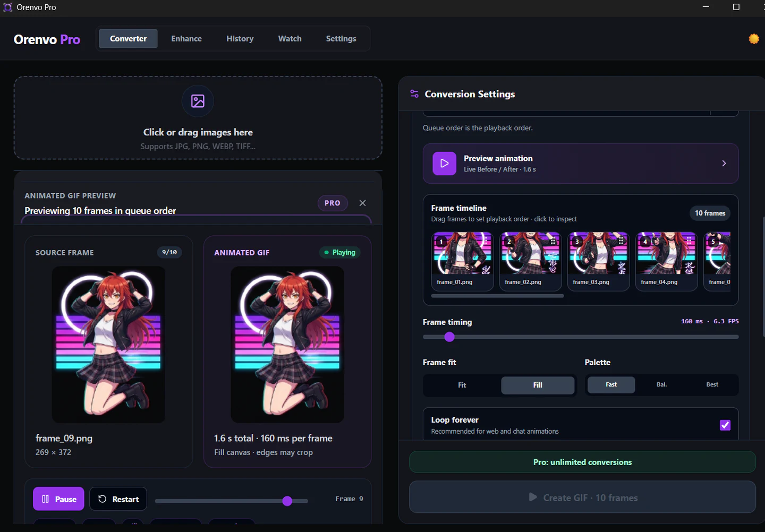Image resolution: width=765 pixels, height=532 pixels.
Task: Click the Frame timing slider handle
Action: pyautogui.click(x=449, y=337)
